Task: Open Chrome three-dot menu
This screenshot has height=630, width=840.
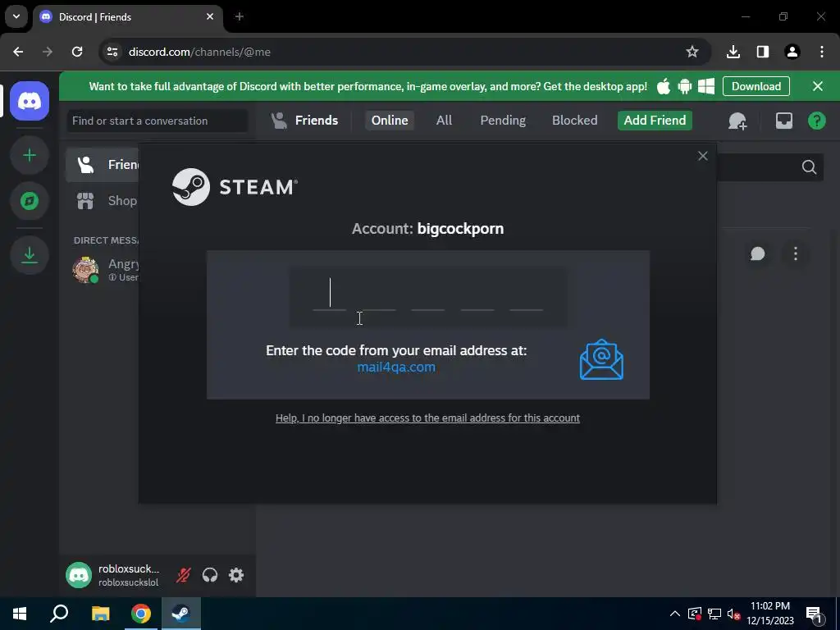Action: tap(822, 52)
